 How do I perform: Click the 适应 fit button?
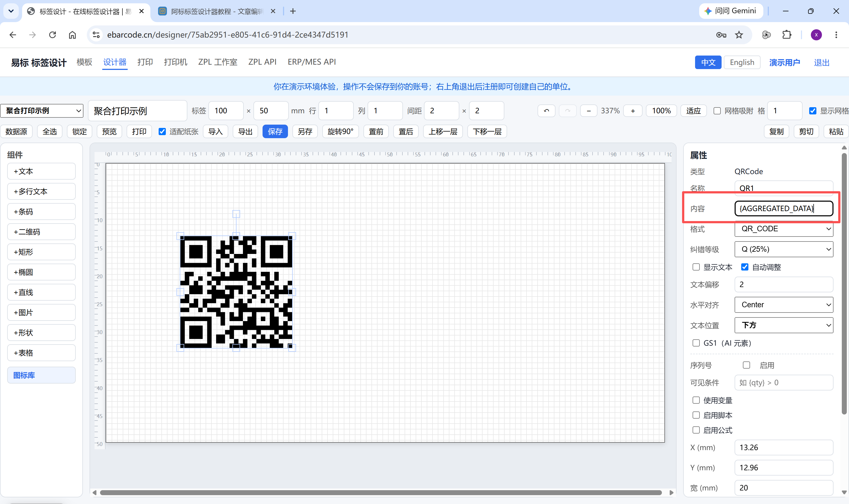693,111
